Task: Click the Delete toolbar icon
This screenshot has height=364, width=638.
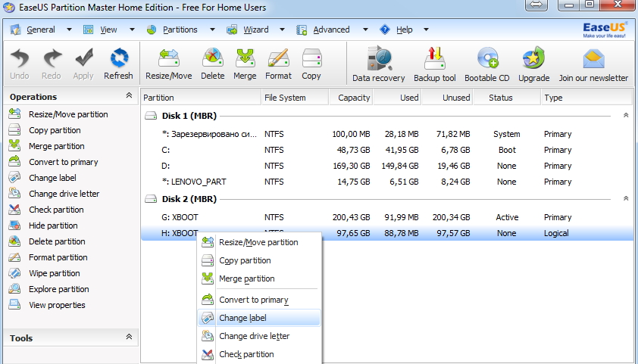Action: tap(213, 58)
